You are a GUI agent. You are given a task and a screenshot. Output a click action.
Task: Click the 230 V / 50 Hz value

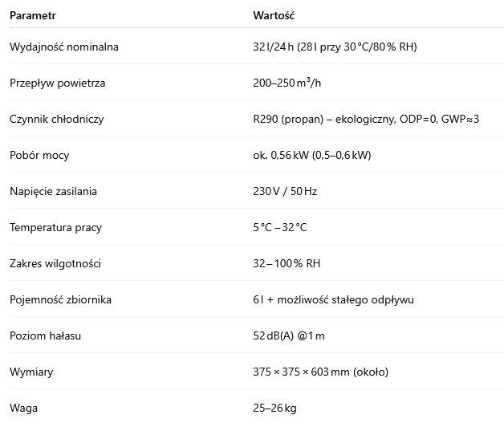tap(285, 191)
